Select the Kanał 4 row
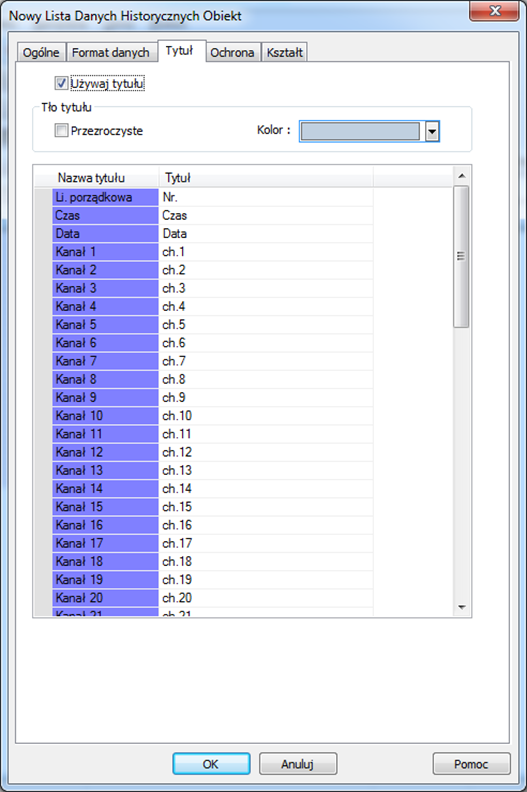The width and height of the screenshot is (527, 792). (105, 306)
